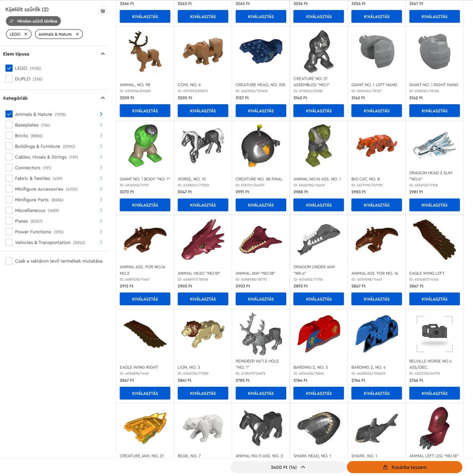Enable the DUPLO checkbox
The height and width of the screenshot is (476, 473).
9,79
